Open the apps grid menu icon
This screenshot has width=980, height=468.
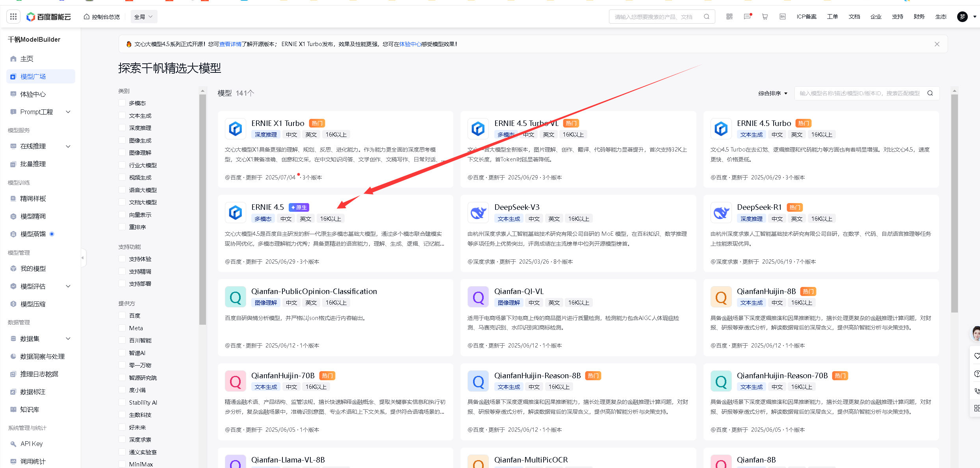13,17
